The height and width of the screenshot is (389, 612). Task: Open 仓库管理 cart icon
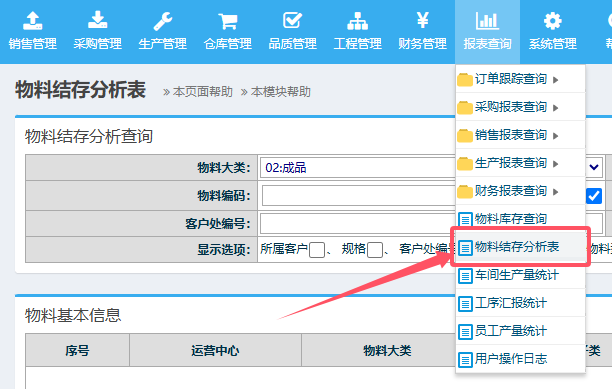click(x=228, y=21)
